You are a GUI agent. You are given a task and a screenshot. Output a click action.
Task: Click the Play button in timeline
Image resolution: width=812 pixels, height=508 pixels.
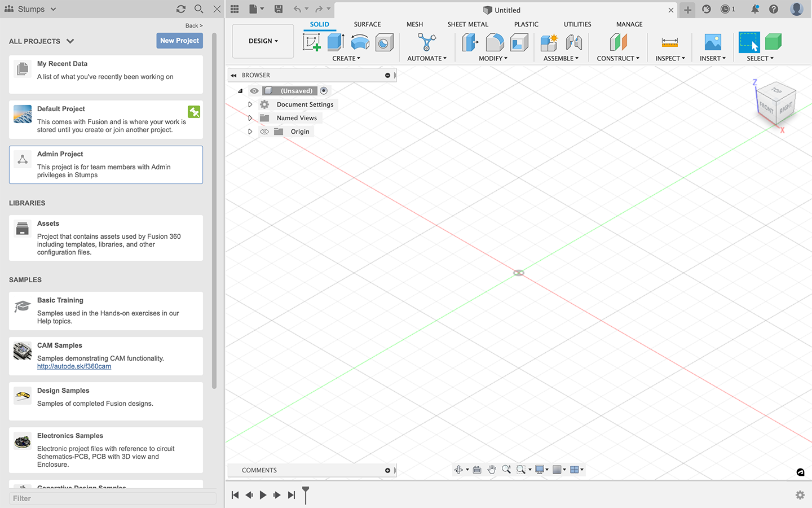point(263,495)
